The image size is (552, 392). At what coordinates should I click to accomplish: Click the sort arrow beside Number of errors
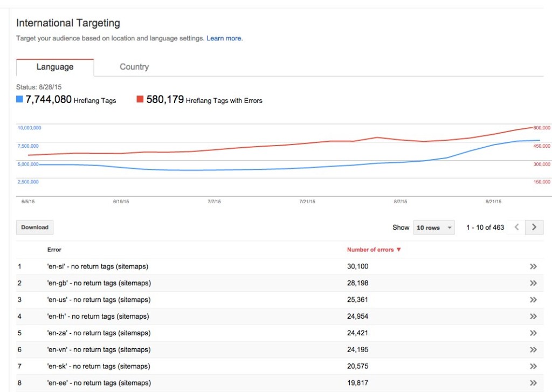tap(398, 250)
